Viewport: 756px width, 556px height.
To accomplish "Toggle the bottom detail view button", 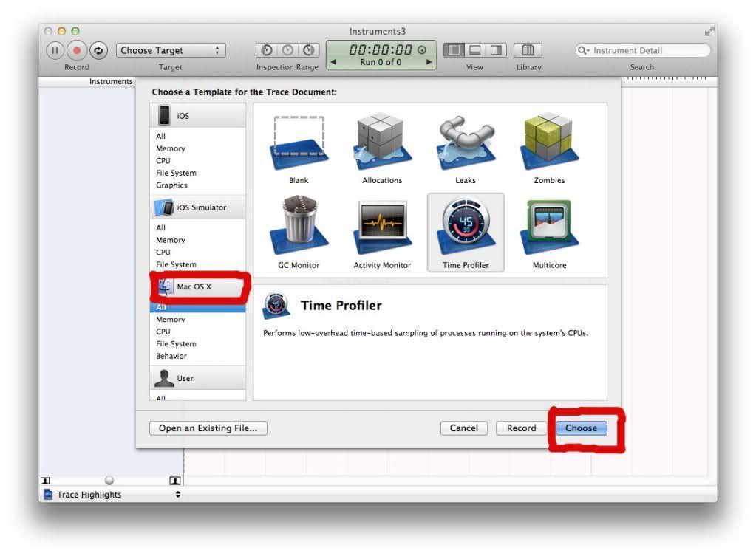I will (475, 50).
